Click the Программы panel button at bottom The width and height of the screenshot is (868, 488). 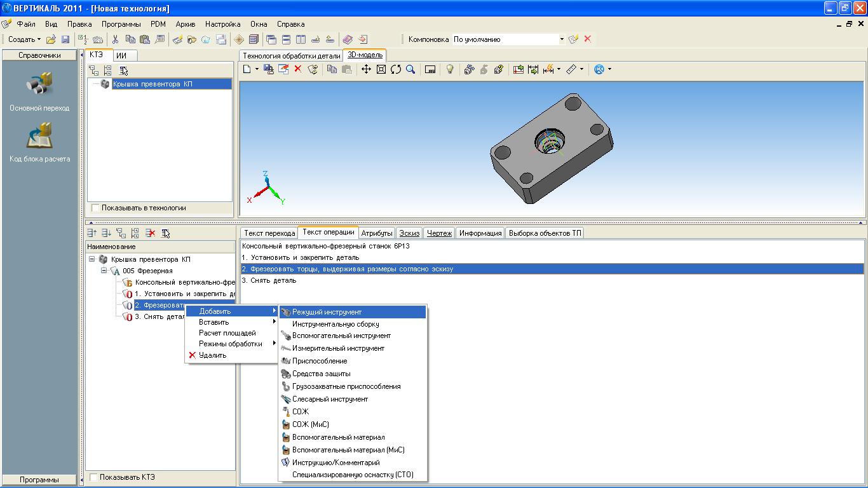(39, 480)
